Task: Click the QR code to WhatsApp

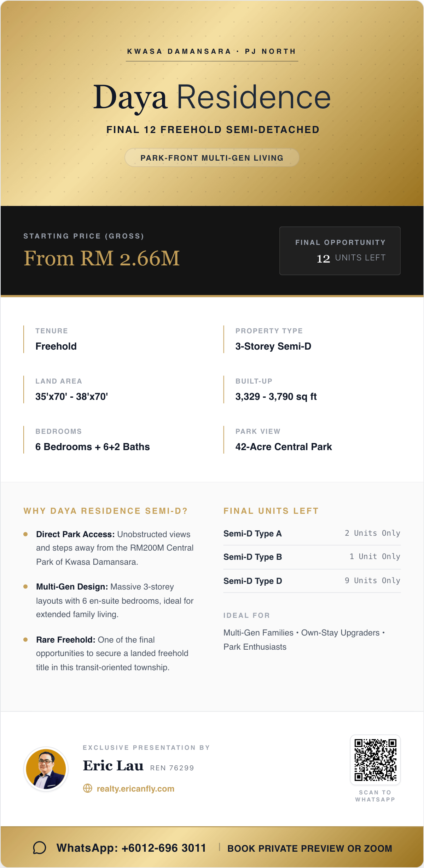Action: coord(375,759)
